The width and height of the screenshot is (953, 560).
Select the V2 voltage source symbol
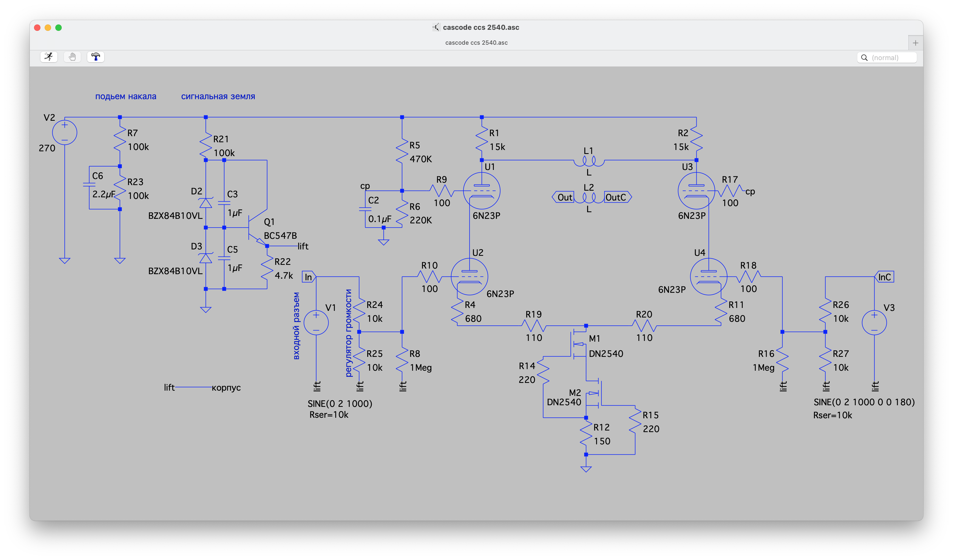pyautogui.click(x=65, y=133)
